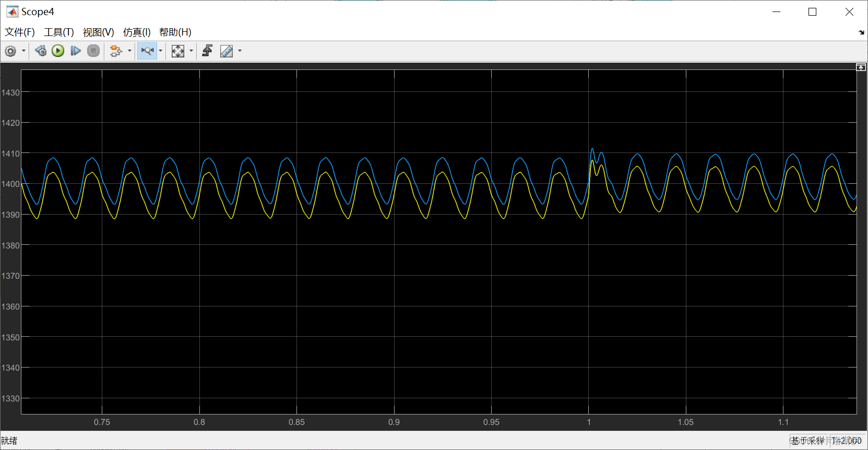Run the simulation with the play button
The width and height of the screenshot is (868, 450).
[x=58, y=51]
